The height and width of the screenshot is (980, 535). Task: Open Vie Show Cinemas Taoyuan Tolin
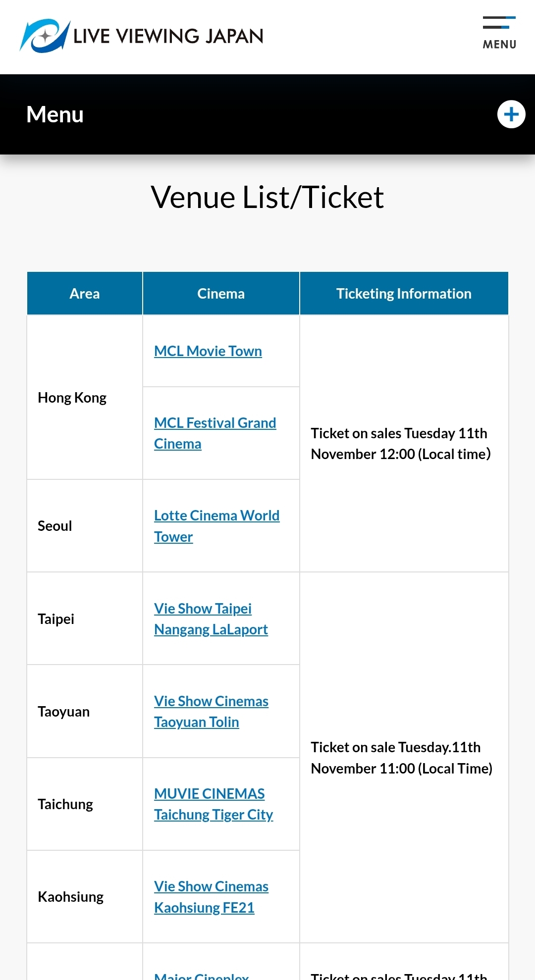(211, 712)
